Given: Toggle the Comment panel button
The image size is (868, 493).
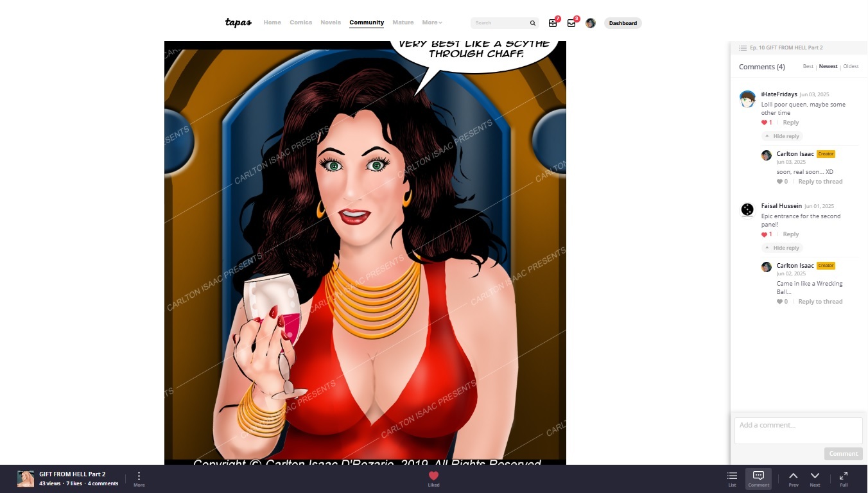Looking at the screenshot, I should (x=758, y=478).
